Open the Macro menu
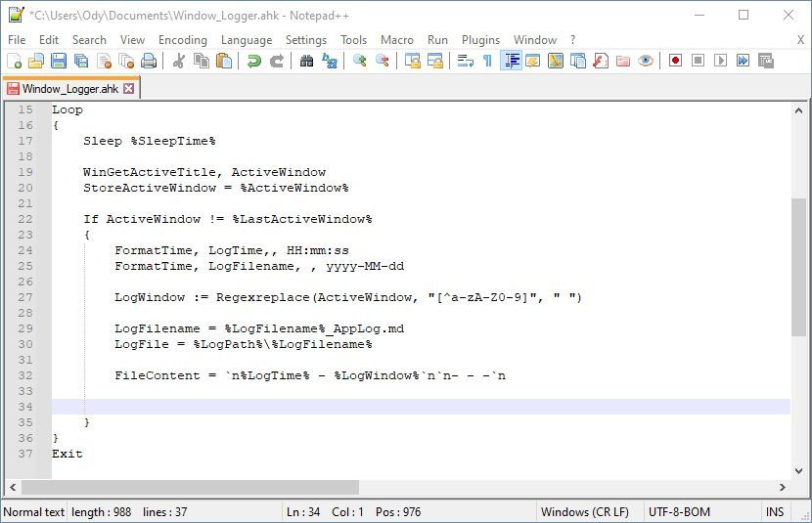Screen dimensions: 812x523 coord(397,40)
